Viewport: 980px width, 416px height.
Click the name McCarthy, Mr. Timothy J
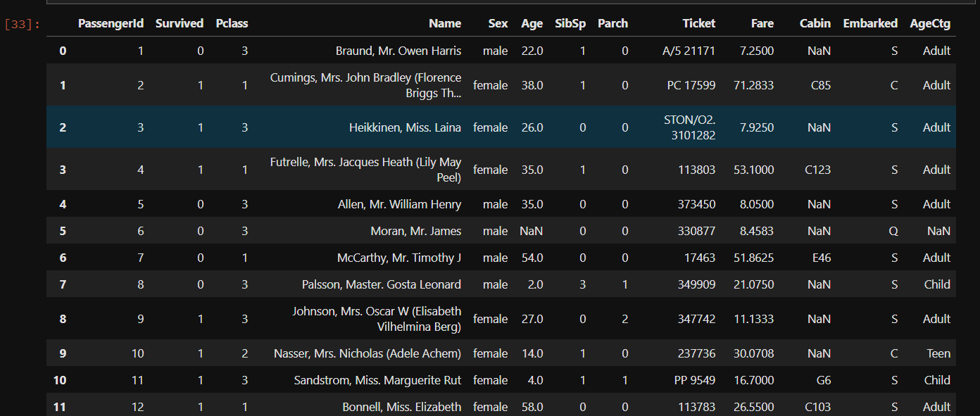coord(399,258)
